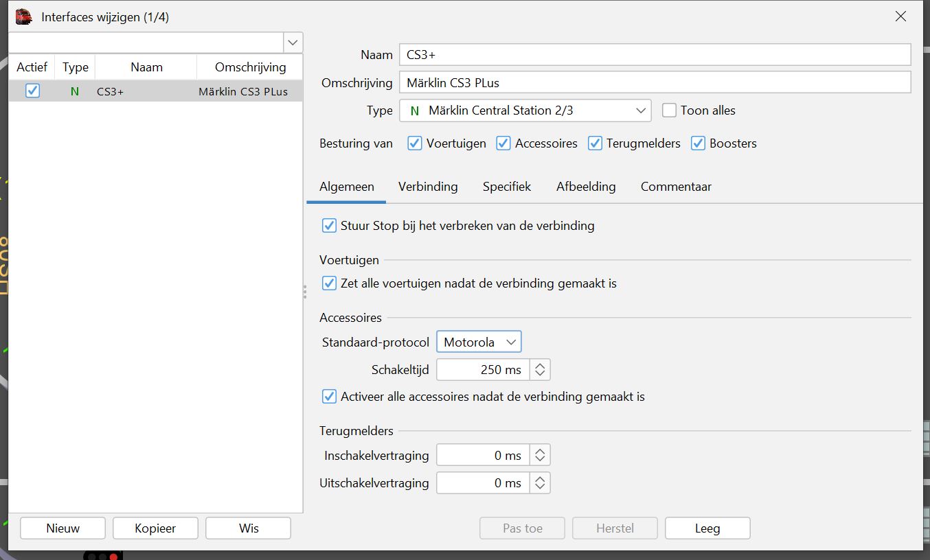930x560 pixels.
Task: Toggle Activeer alle accessoires checkbox
Action: [330, 397]
